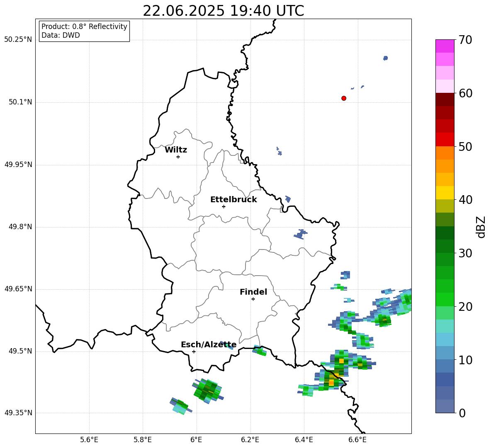Click the 50 value on colorbar
The height and width of the screenshot is (448, 491).
click(x=465, y=147)
